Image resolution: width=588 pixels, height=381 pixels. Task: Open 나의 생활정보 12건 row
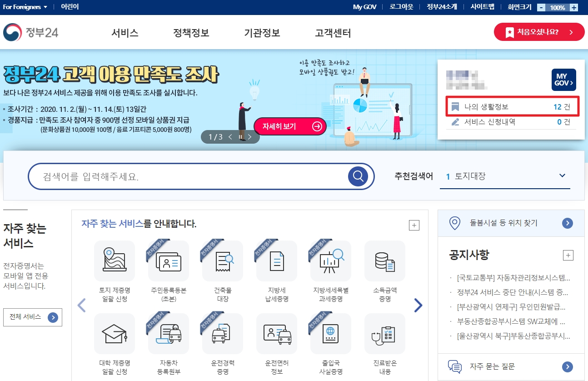tap(511, 107)
